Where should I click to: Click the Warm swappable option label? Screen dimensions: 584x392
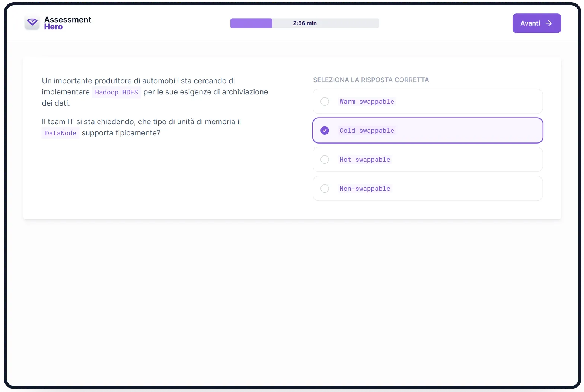point(367,102)
